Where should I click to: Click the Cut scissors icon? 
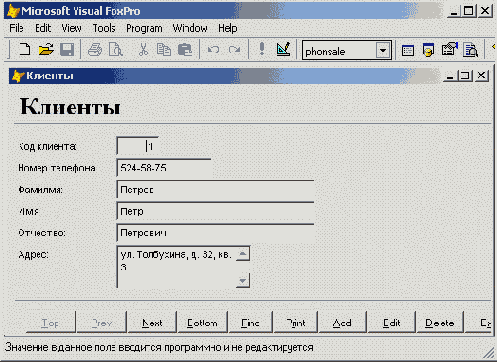(x=143, y=50)
